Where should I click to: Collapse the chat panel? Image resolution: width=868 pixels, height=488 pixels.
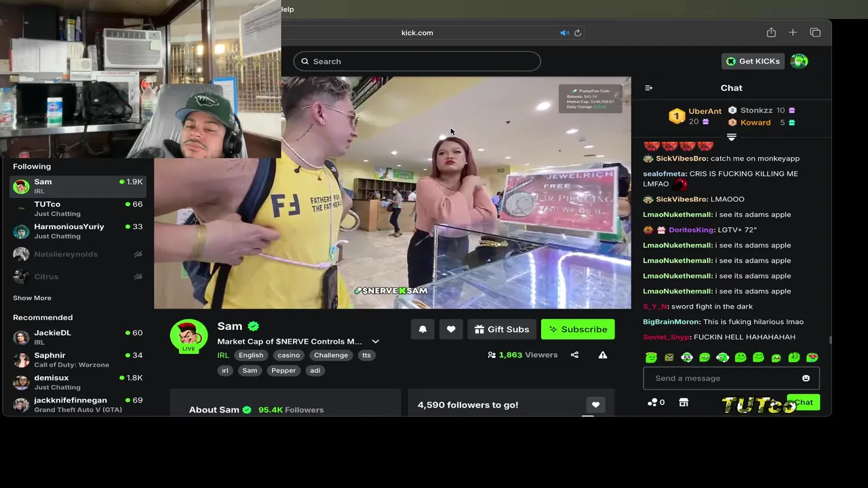(648, 88)
